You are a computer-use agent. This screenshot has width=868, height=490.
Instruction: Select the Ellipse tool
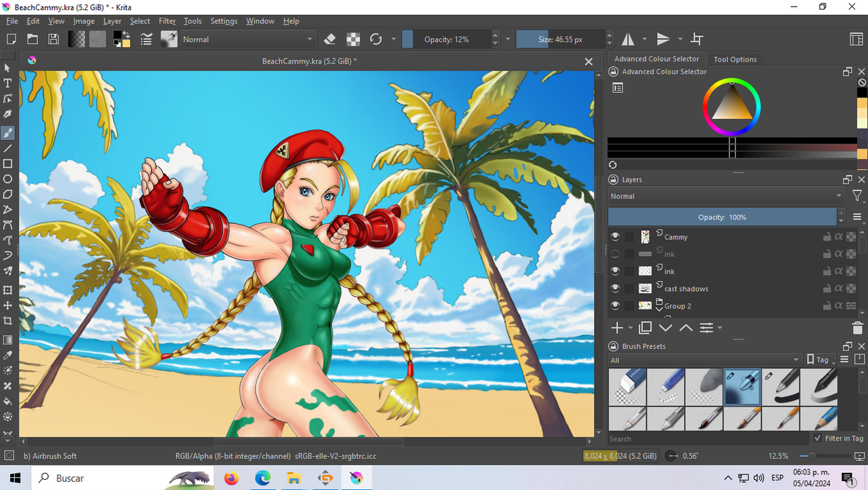[7, 179]
